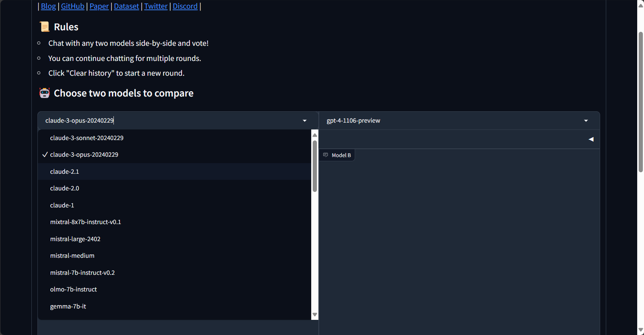Choose the checked claude-3-opus-20240229 option
Image resolution: width=644 pixels, height=335 pixels.
click(174, 154)
